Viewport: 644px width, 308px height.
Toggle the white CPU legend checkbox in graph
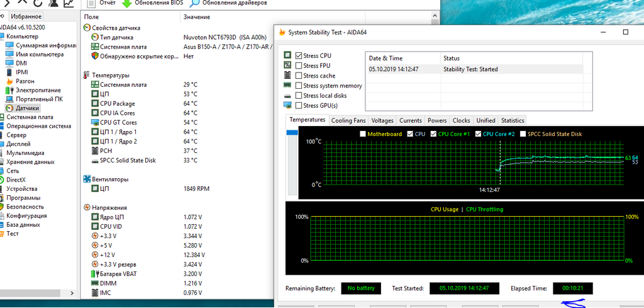(410, 134)
